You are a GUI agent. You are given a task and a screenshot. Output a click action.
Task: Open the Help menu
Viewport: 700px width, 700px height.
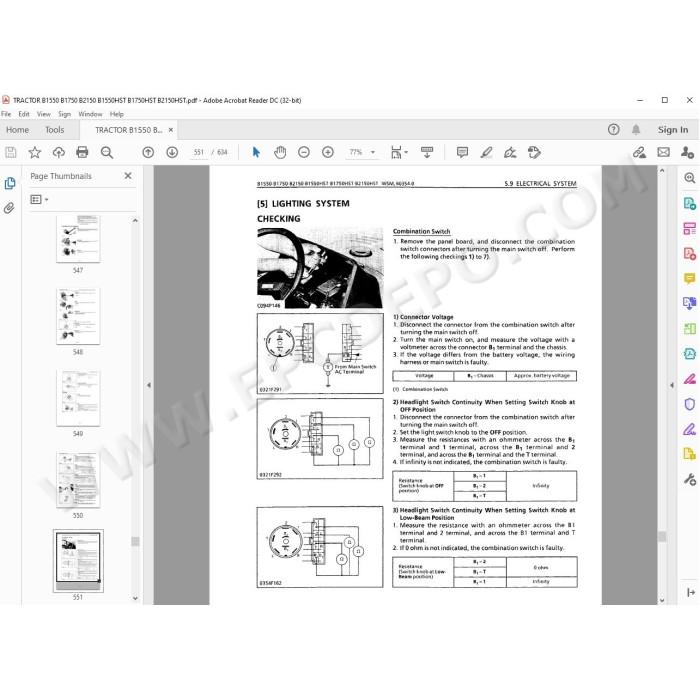click(117, 114)
